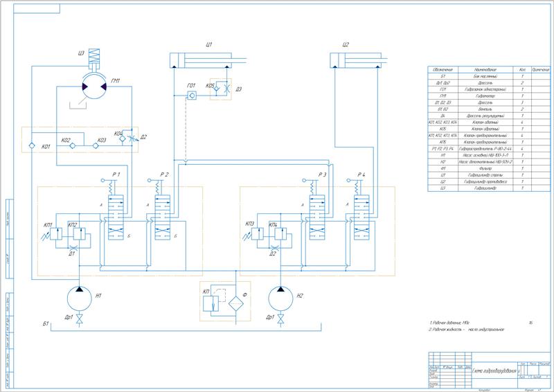
Task: Click the Ц3 label text
Action: (81, 53)
